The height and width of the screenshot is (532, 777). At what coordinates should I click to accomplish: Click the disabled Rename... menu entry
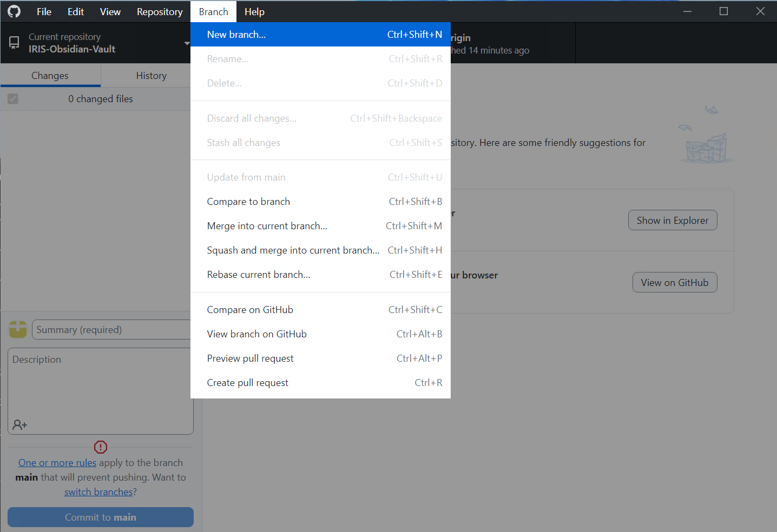tap(320, 59)
